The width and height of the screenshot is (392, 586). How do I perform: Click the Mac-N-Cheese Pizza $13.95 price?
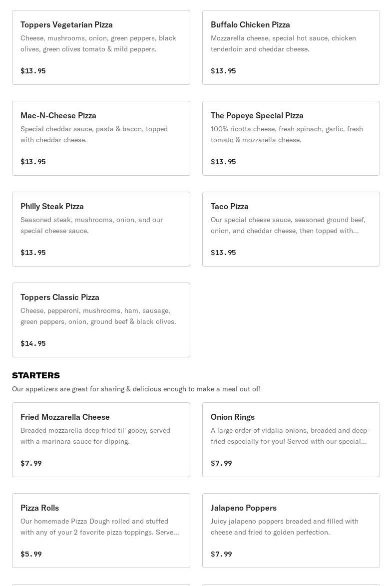point(33,162)
